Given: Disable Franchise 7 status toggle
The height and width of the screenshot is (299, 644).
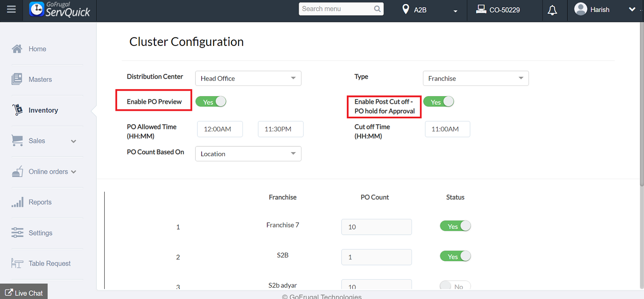Looking at the screenshot, I should [x=455, y=226].
